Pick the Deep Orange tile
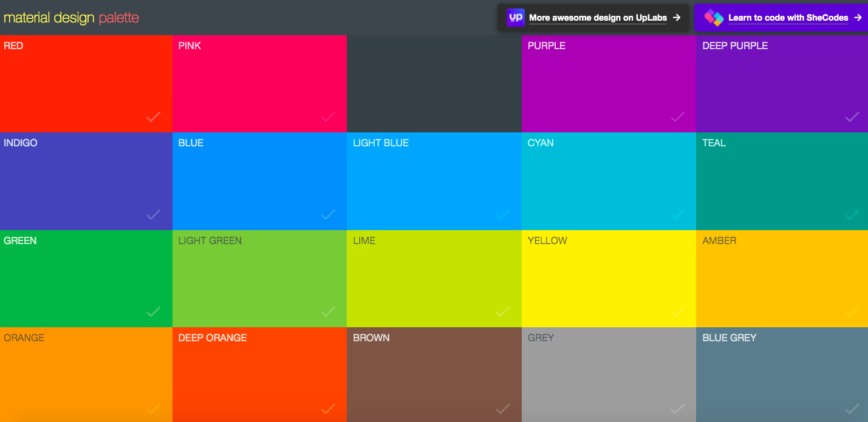Image resolution: width=868 pixels, height=422 pixels. click(259, 375)
